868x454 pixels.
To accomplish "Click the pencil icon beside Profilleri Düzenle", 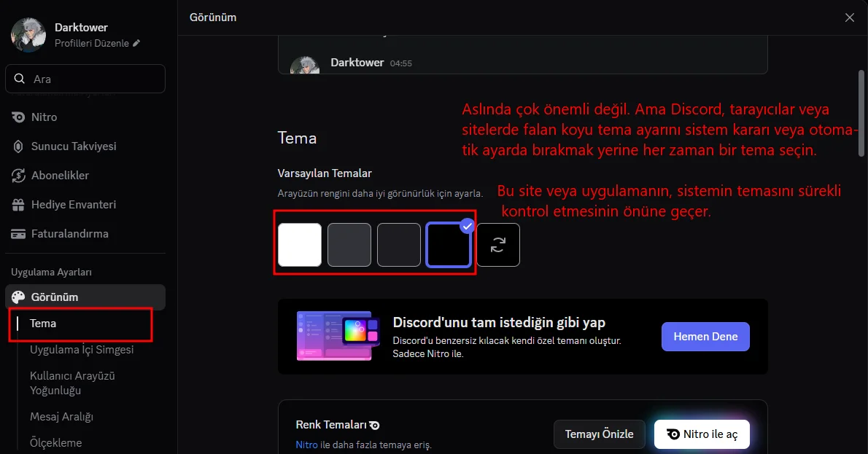I will coord(136,42).
